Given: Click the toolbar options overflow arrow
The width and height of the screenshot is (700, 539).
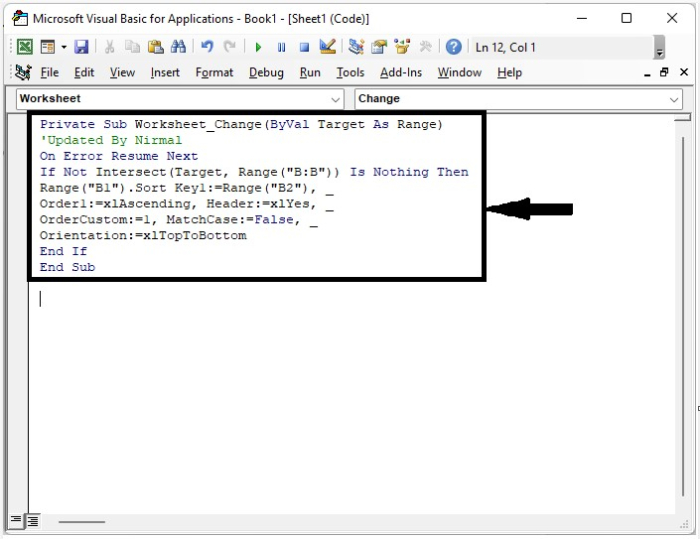Looking at the screenshot, I should click(659, 47).
